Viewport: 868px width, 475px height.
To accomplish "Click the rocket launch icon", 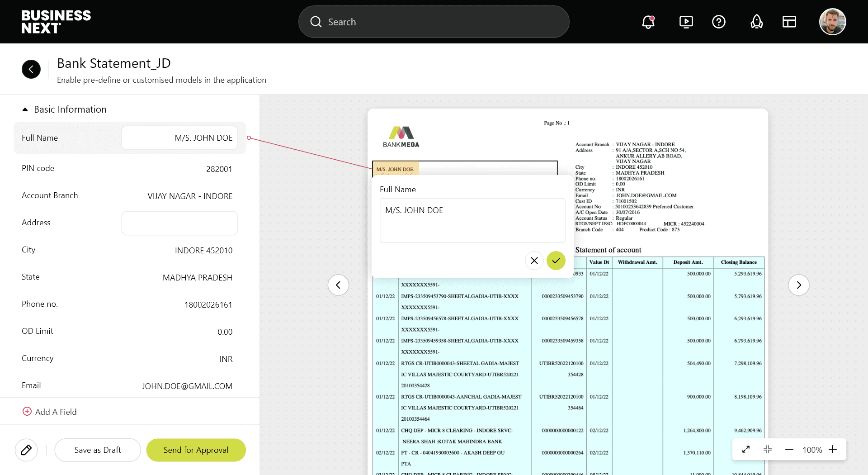I will pyautogui.click(x=757, y=22).
